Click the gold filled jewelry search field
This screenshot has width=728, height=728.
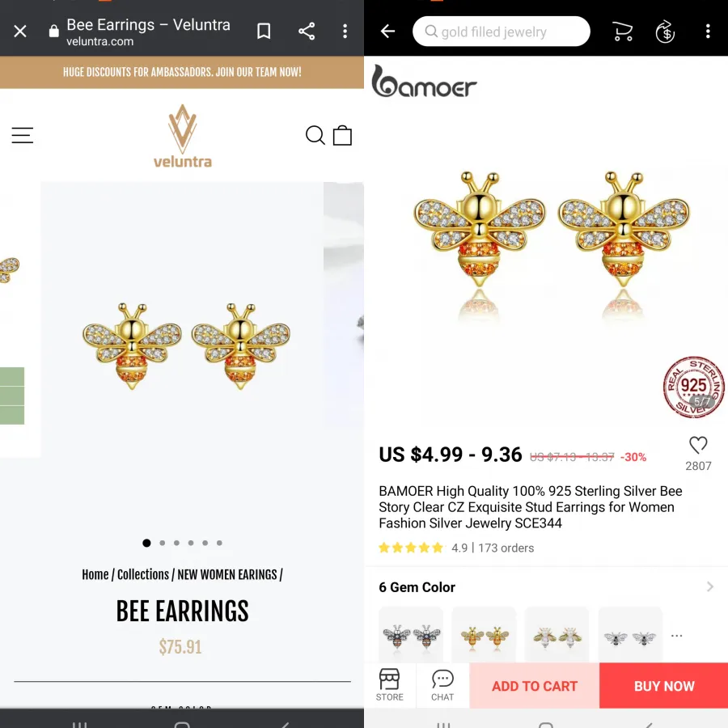tap(501, 32)
